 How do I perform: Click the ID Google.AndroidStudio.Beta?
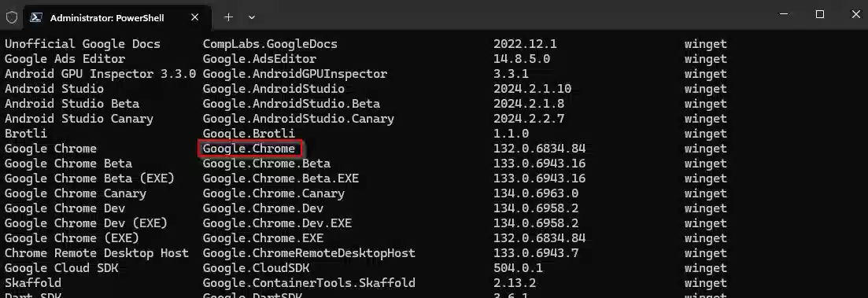coord(291,103)
